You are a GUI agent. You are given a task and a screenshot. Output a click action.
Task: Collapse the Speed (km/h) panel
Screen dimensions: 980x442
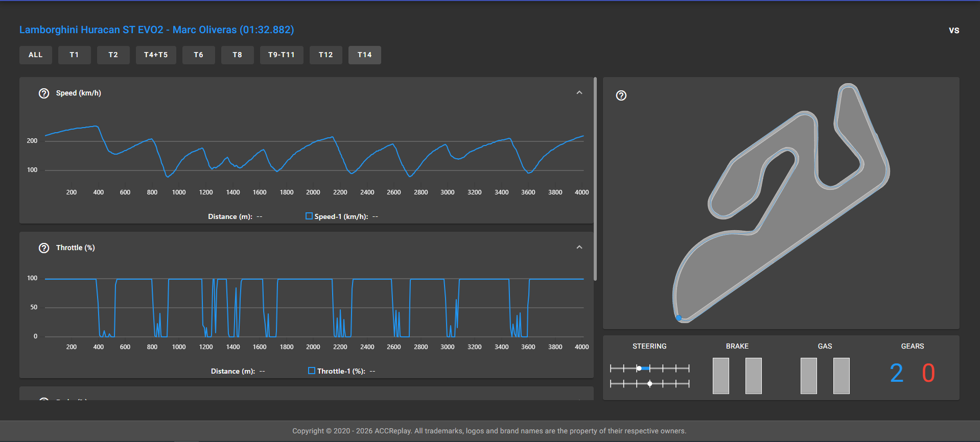pos(579,93)
